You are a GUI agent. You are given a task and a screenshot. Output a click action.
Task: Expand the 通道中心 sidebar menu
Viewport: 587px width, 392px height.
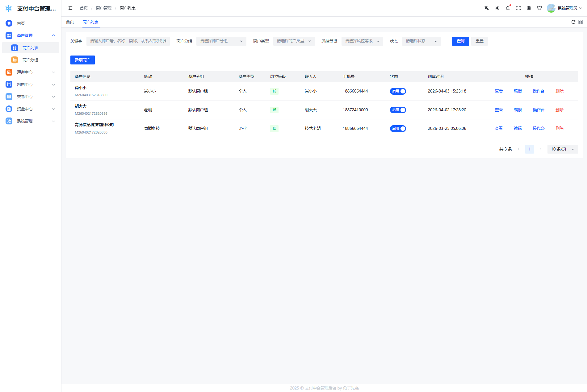point(30,72)
